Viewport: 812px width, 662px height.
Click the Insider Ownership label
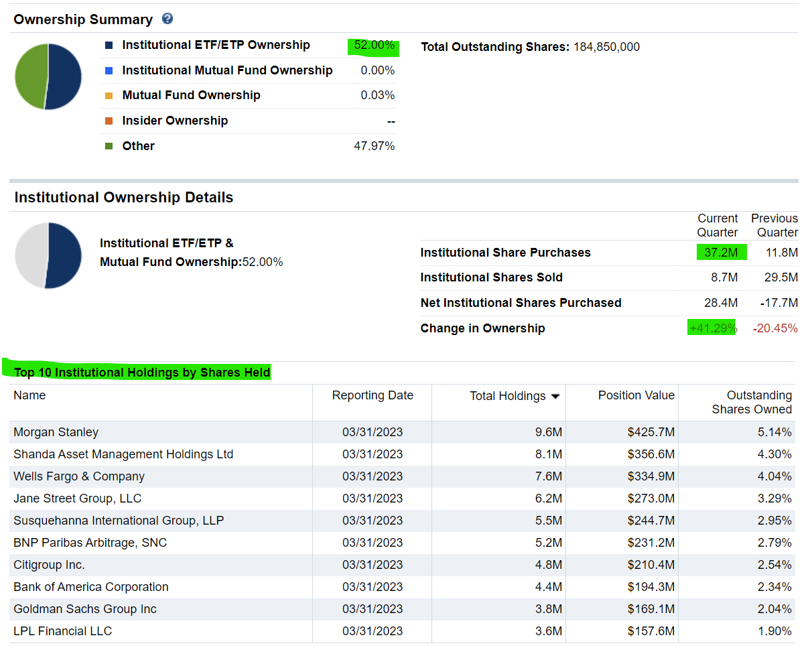175,121
